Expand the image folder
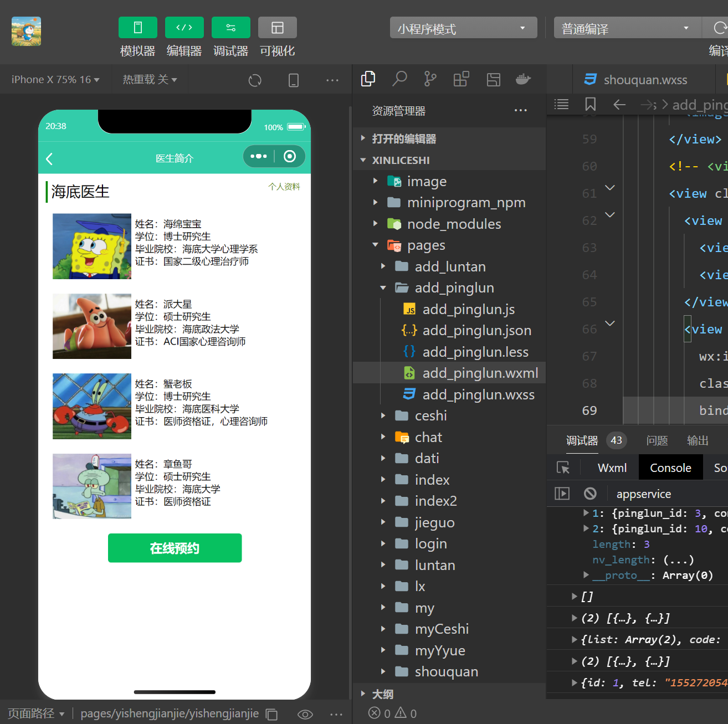 coord(449,181)
